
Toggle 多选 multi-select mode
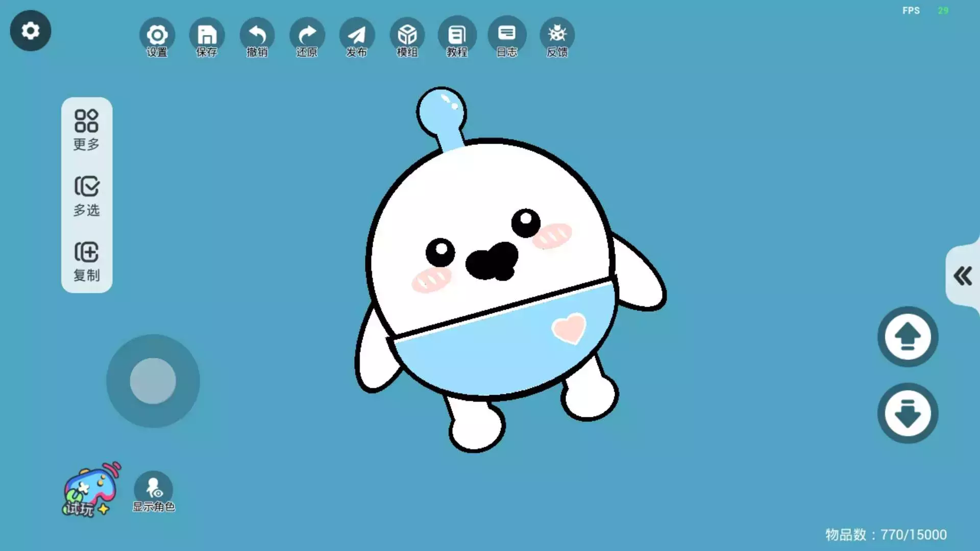point(87,195)
